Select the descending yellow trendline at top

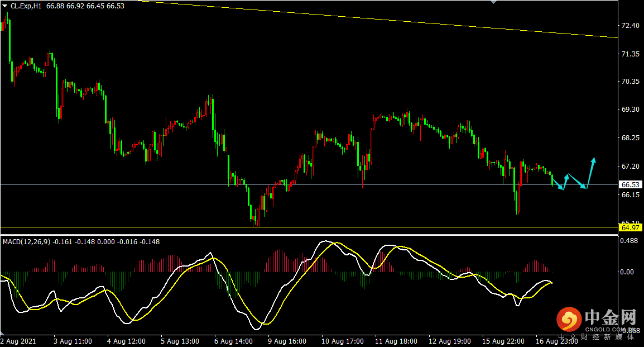378,19
